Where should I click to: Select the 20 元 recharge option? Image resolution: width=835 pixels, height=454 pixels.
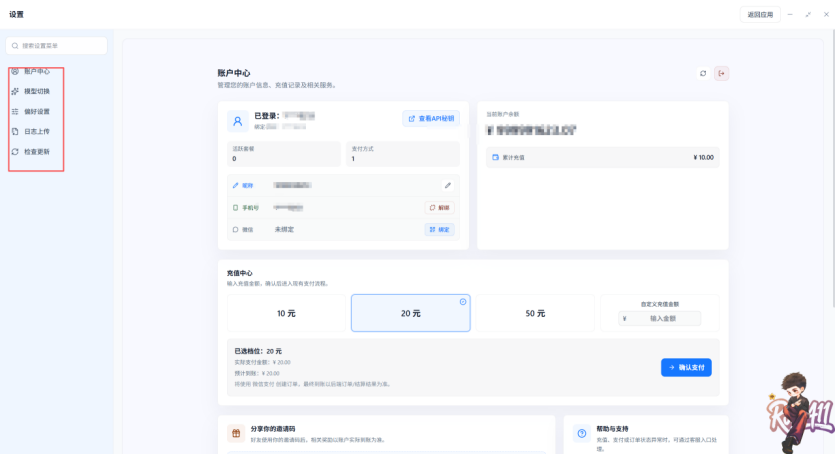click(x=411, y=313)
